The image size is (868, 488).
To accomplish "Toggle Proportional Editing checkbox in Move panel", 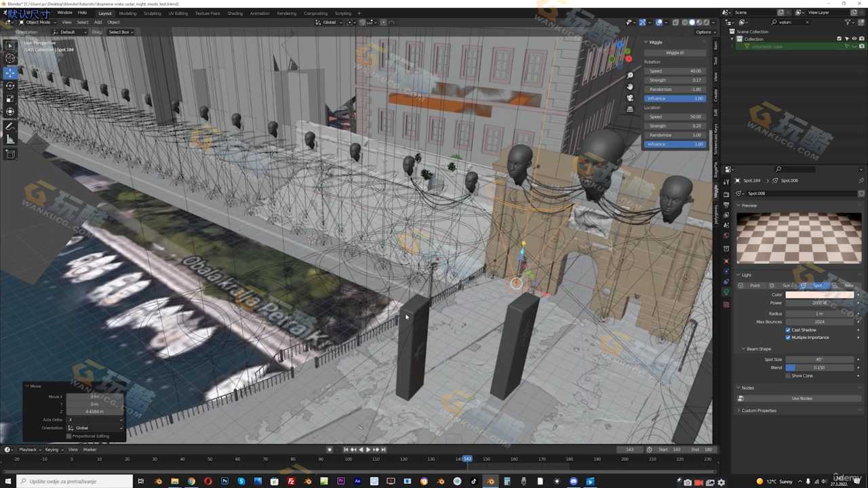I will (x=69, y=436).
